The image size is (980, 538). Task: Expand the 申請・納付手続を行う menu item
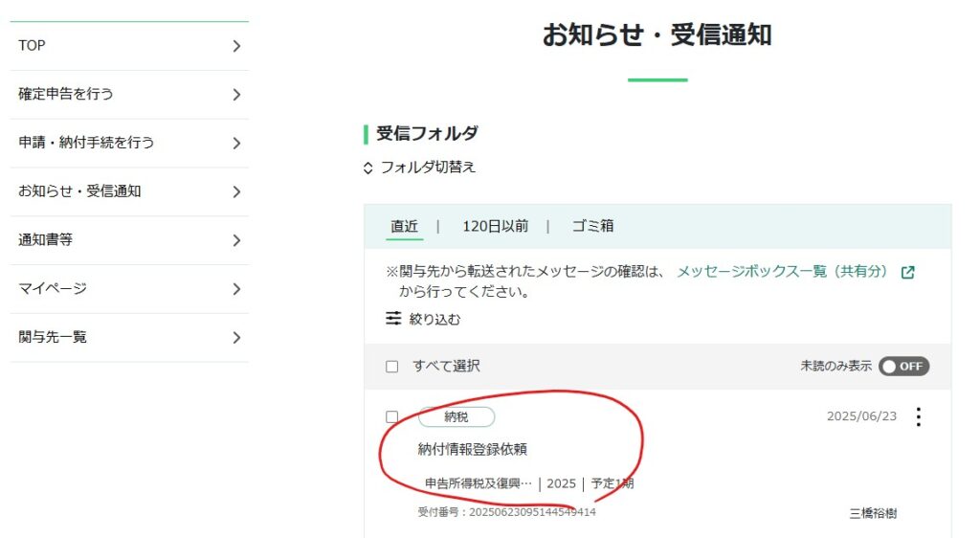click(x=129, y=143)
